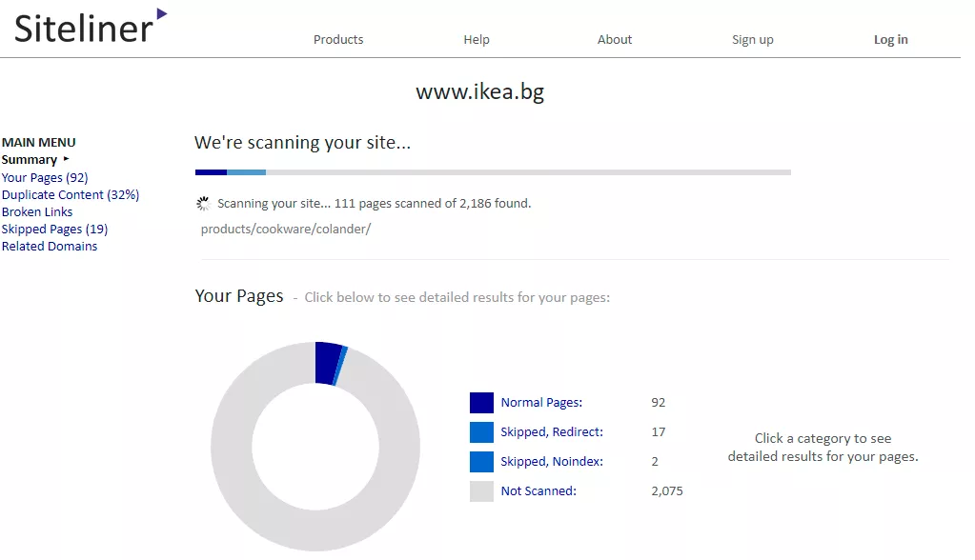The width and height of the screenshot is (975, 560).
Task: Click the Skipped, Redirect color swatch
Action: [481, 432]
